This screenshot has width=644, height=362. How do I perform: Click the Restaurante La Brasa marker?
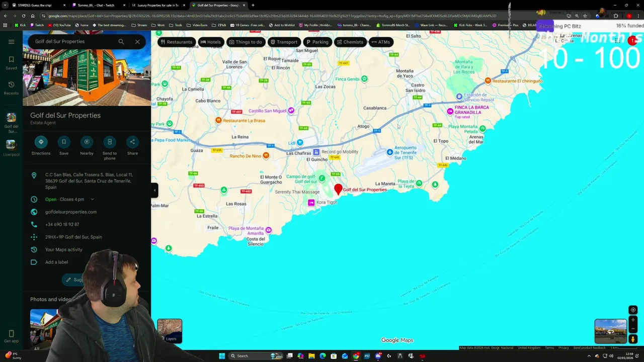pyautogui.click(x=218, y=120)
